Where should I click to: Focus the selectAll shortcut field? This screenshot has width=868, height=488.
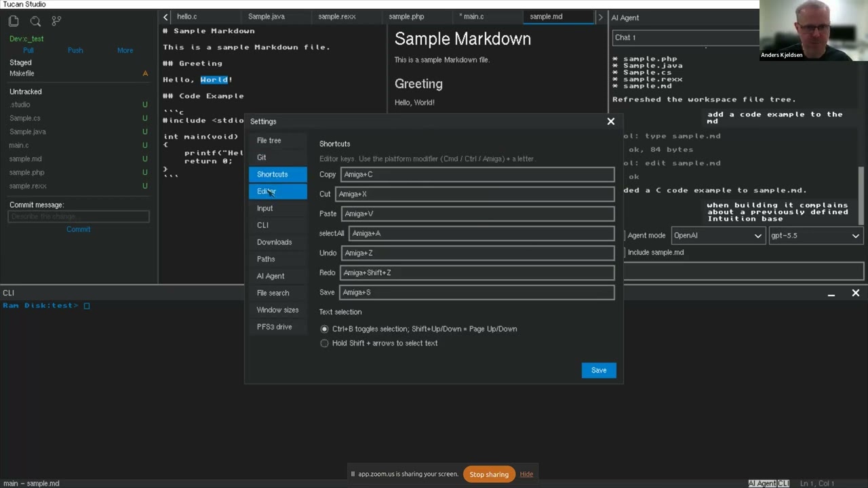pos(481,233)
